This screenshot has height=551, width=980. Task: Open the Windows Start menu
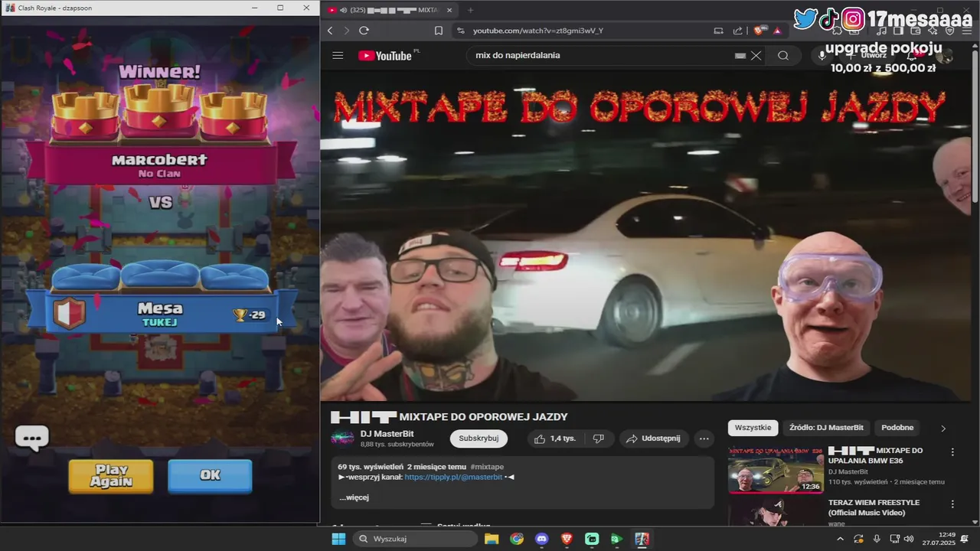pyautogui.click(x=338, y=539)
